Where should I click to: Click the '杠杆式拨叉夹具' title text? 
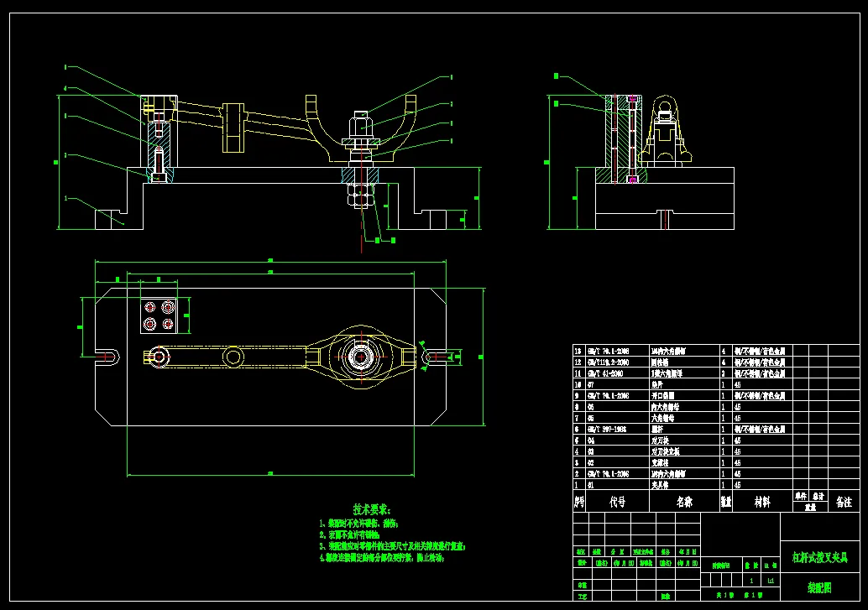820,557
